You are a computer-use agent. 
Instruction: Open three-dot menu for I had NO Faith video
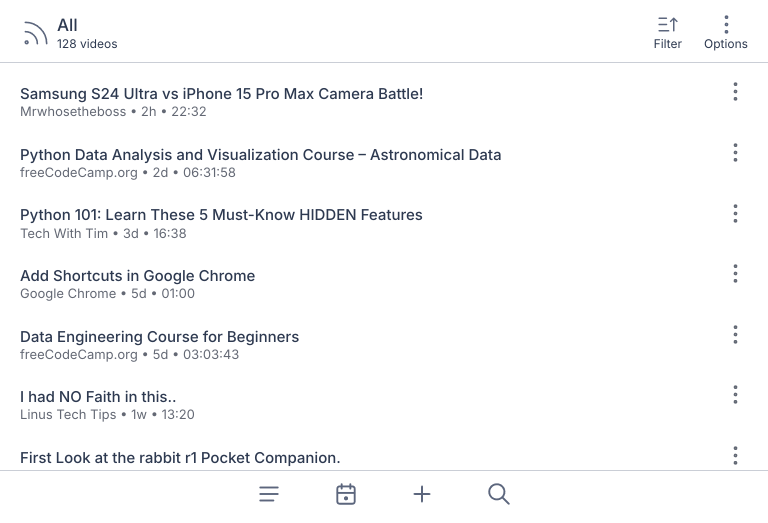click(x=735, y=396)
